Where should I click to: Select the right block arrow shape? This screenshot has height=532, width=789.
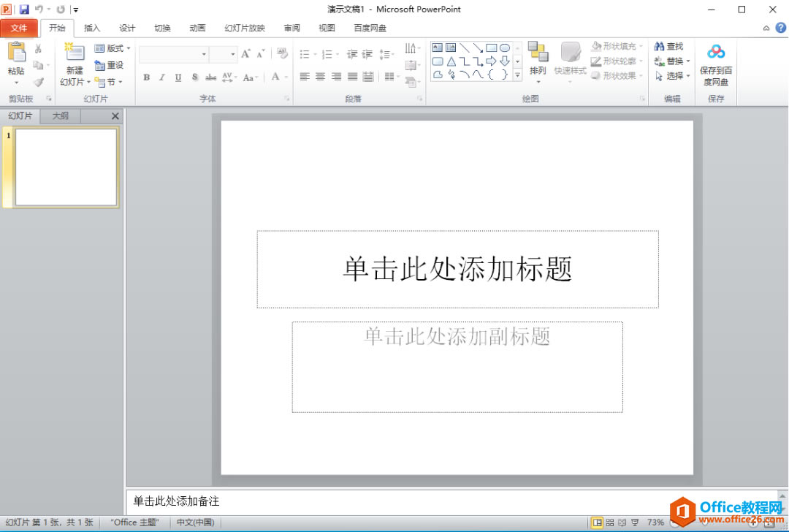492,61
